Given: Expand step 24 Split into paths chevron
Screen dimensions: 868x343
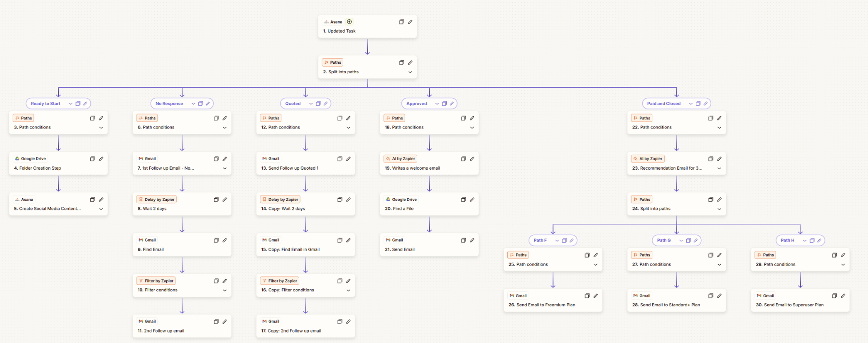Looking at the screenshot, I should 719,209.
